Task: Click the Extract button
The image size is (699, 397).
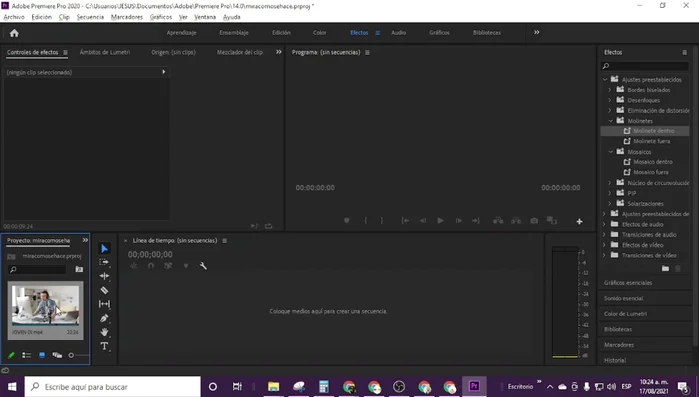Action: pos(516,221)
